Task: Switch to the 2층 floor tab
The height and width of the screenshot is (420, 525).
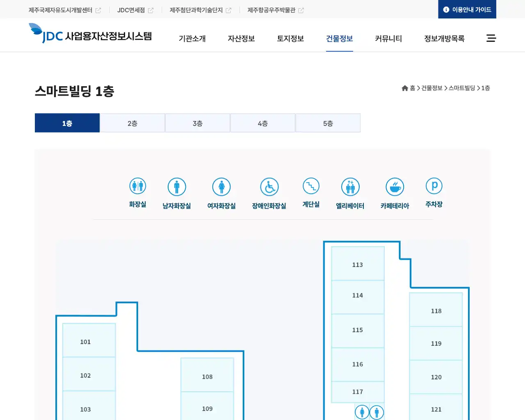Action: tap(132, 123)
